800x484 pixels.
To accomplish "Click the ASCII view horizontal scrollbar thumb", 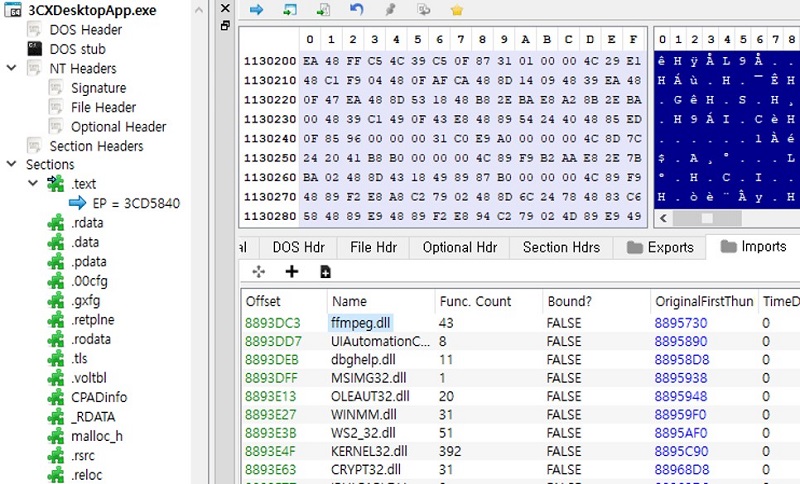I will pyautogui.click(x=707, y=218).
